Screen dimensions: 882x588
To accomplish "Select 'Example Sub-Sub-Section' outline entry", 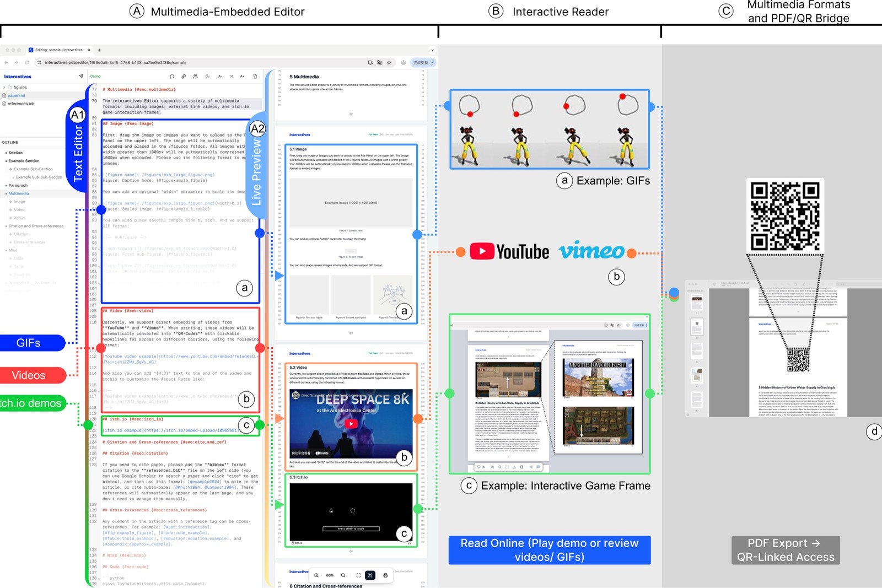I will click(39, 177).
